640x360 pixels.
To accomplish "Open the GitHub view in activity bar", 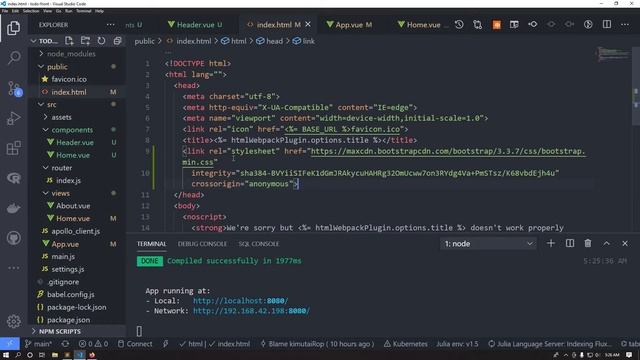I will click(13, 238).
